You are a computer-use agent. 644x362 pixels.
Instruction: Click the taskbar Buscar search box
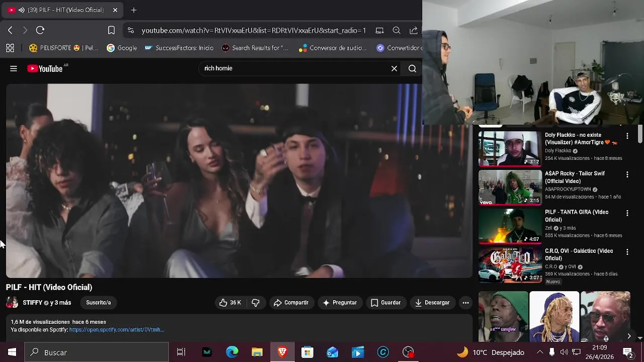click(97, 352)
